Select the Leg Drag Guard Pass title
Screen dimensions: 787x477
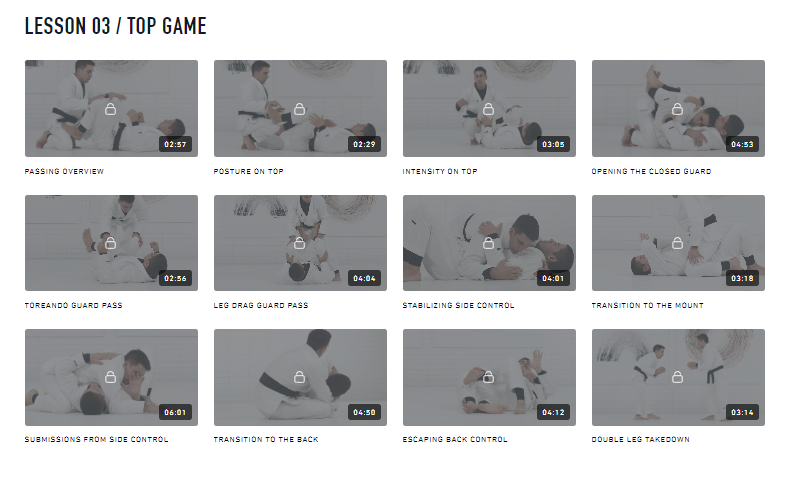(261, 305)
